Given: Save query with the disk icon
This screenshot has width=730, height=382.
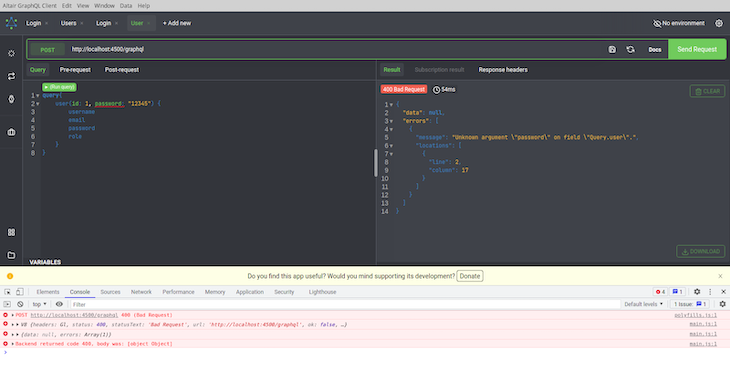Looking at the screenshot, I should 612,49.
